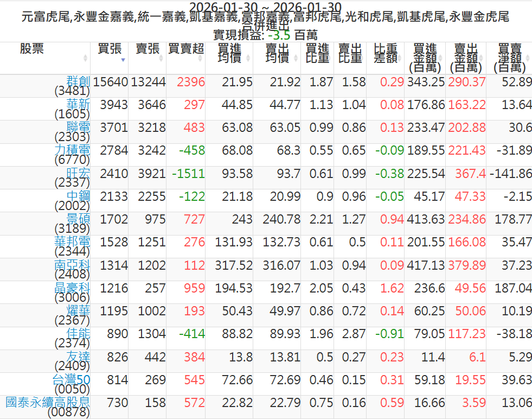This screenshot has width=532, height=419.
Task: Sort by 賣出金額 column header
Action: [x=466, y=58]
